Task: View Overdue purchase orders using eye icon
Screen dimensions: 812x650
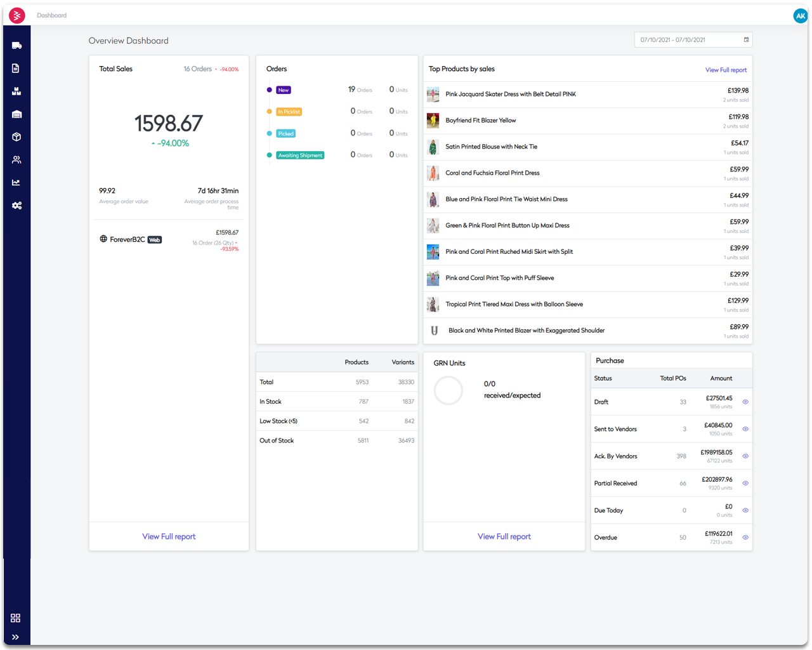Action: pos(745,537)
